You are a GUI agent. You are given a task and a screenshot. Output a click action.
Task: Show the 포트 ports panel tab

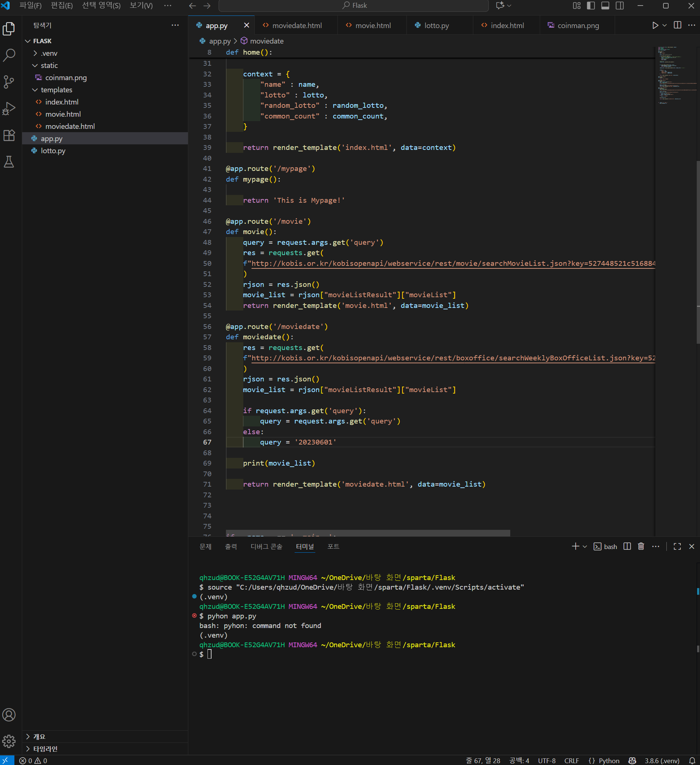click(x=333, y=546)
